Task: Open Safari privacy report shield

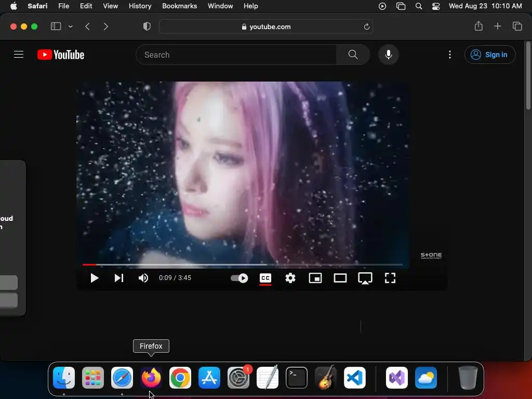Action: pos(147,26)
